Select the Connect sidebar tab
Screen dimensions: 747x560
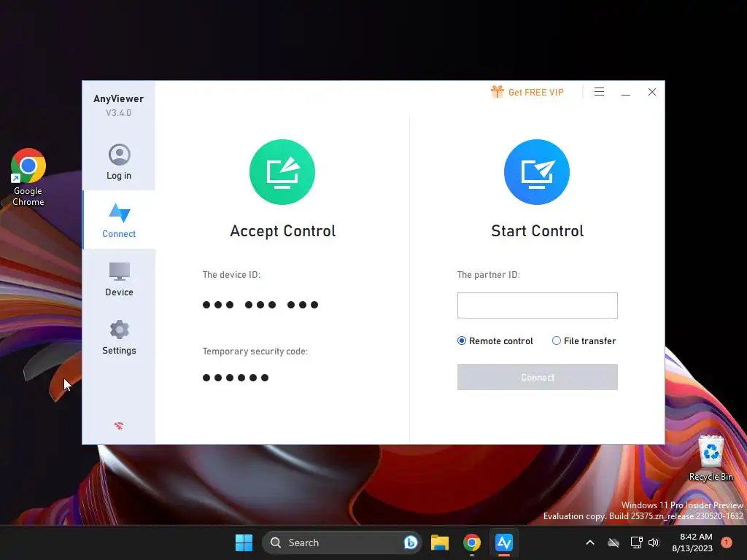(x=119, y=220)
